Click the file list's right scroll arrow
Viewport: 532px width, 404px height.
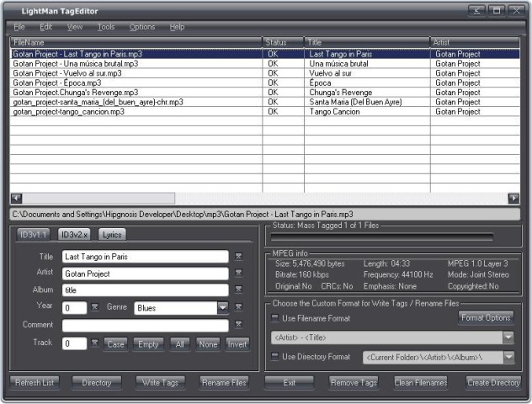point(513,198)
